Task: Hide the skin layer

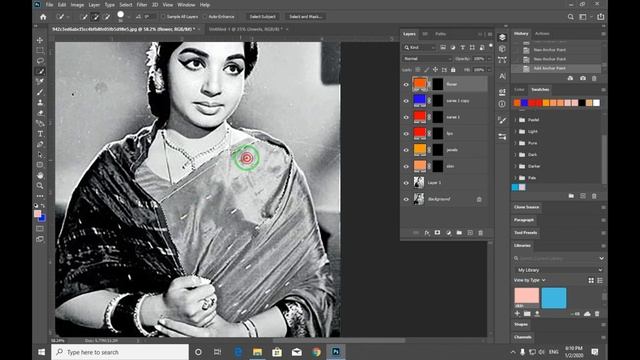Action: point(406,166)
